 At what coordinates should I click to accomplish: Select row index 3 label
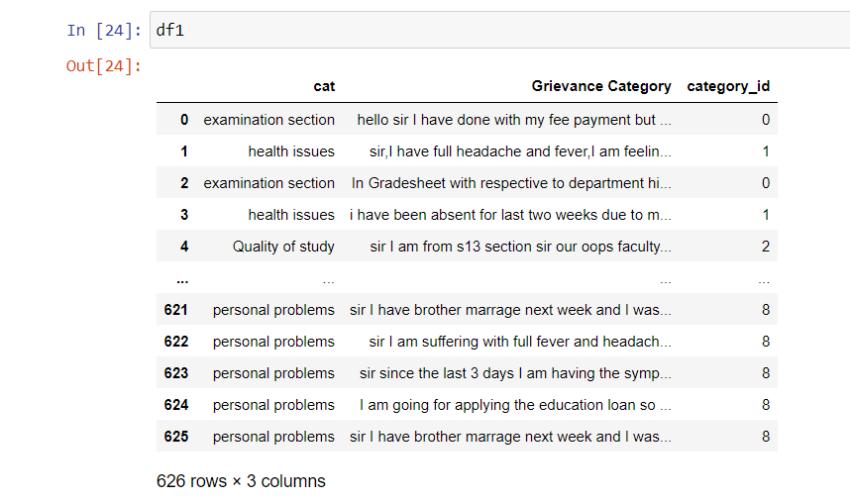[184, 215]
